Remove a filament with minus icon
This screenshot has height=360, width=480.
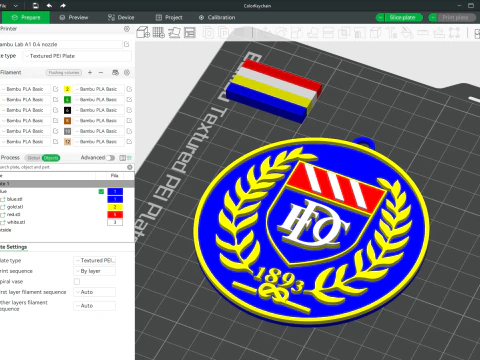pyautogui.click(x=101, y=72)
